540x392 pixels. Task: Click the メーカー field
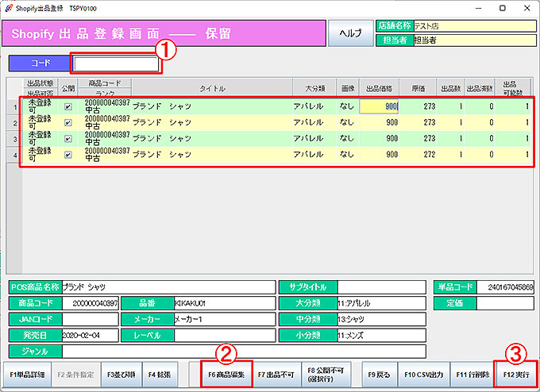[x=225, y=319]
